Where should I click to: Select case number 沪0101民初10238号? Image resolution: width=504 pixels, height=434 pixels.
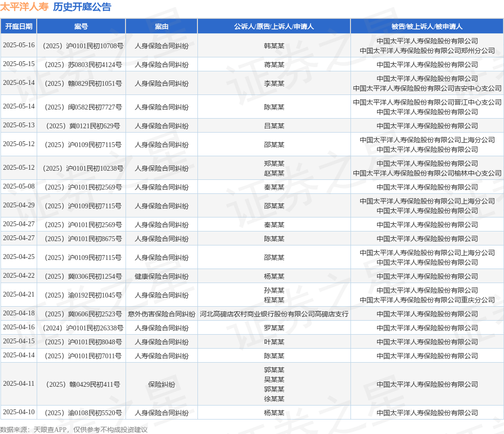click(x=83, y=168)
